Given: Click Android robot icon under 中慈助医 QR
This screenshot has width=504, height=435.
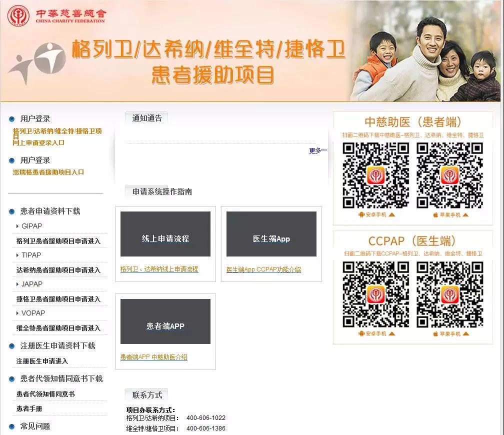Looking at the screenshot, I should click(x=361, y=214).
